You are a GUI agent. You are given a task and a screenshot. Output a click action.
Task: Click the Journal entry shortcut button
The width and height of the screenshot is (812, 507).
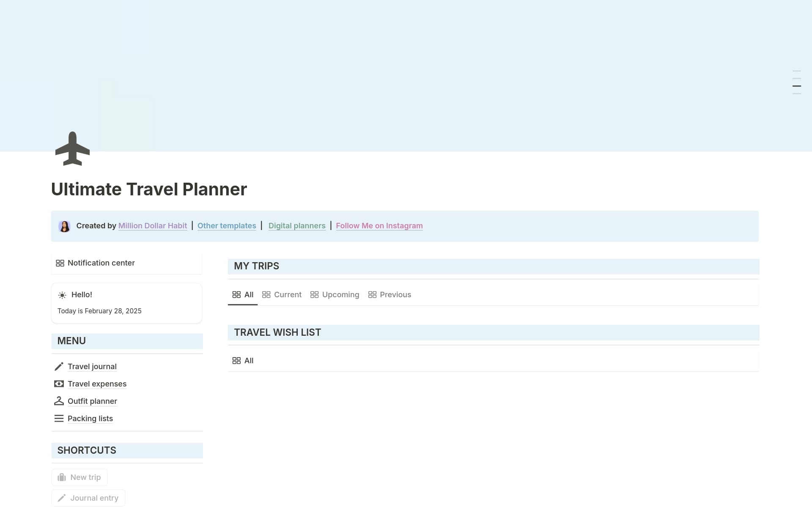[x=88, y=498]
